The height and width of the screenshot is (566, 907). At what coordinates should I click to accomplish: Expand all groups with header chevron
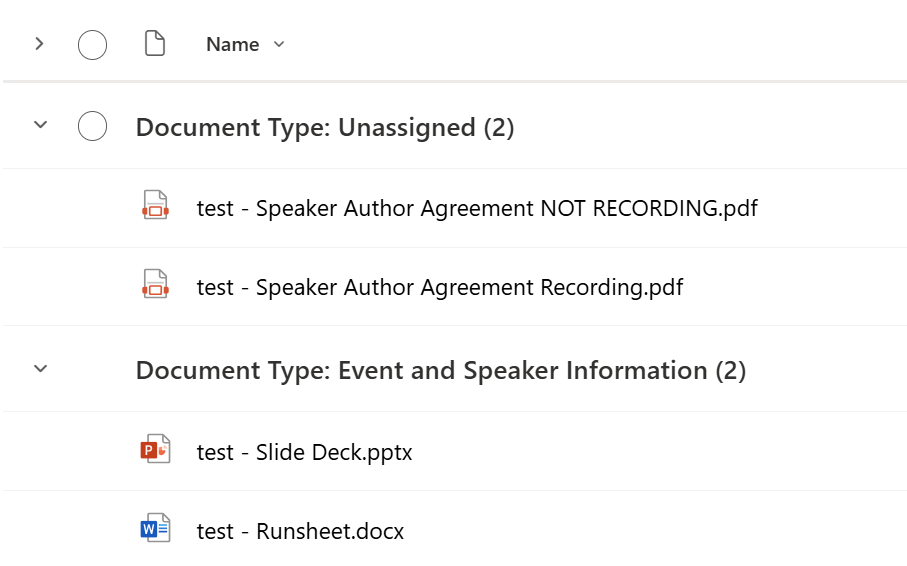pyautogui.click(x=39, y=44)
